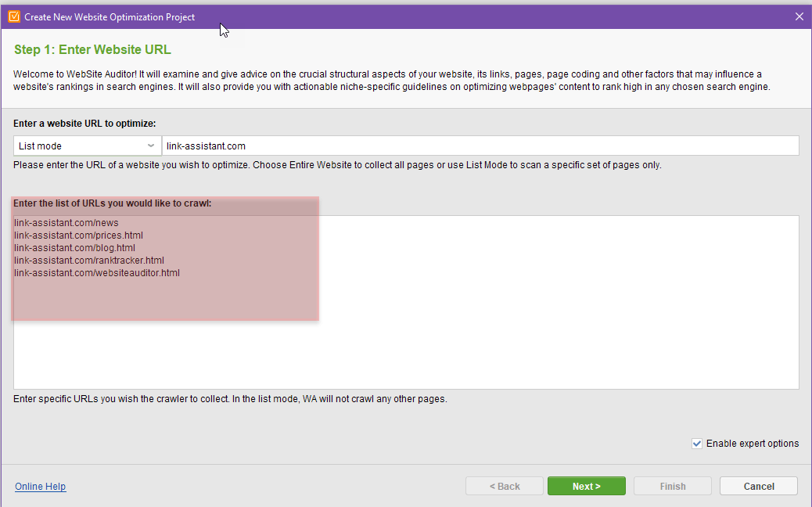Click the dialog title bar text
Viewport: 812px width, 507px height.
coord(110,17)
